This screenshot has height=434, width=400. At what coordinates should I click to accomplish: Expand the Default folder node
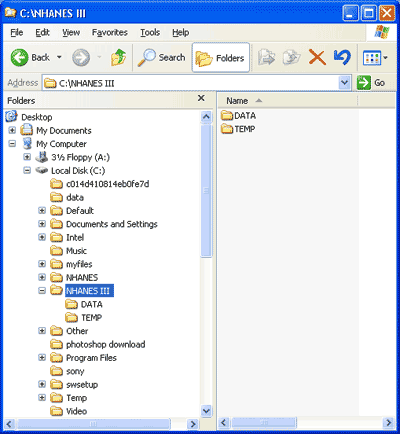tap(42, 211)
